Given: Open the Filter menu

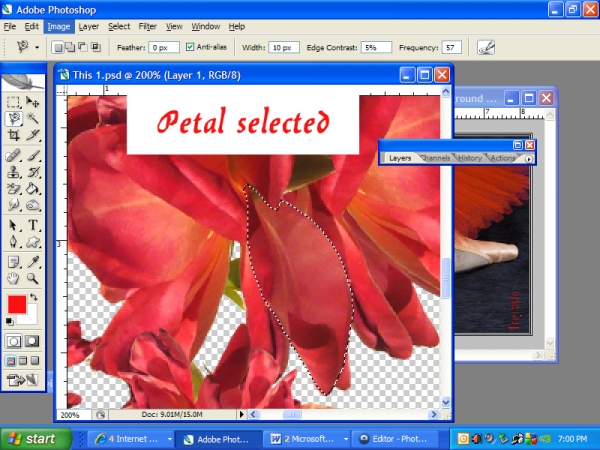Looking at the screenshot, I should pyautogui.click(x=148, y=26).
